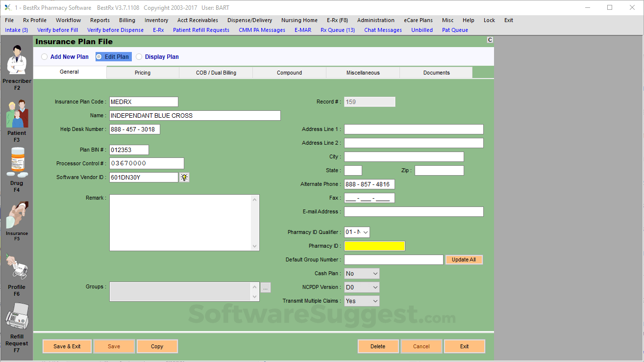Viewport: 644px width, 362px height.
Task: Click the Rx Queue (13) link
Action: 338,30
